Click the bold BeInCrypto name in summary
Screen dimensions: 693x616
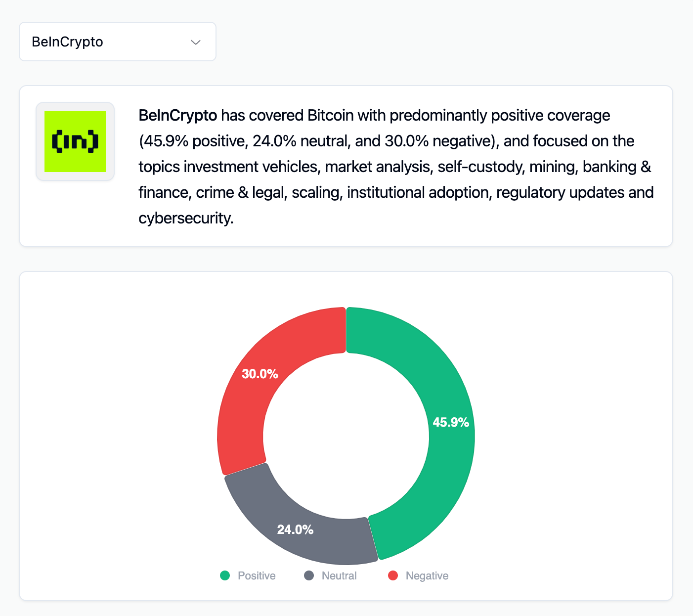click(x=177, y=115)
